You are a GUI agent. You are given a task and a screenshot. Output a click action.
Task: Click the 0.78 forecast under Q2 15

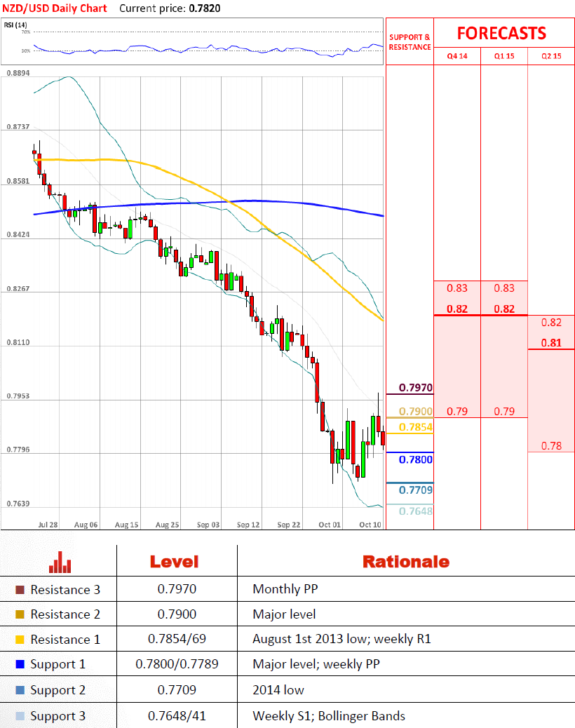click(551, 446)
